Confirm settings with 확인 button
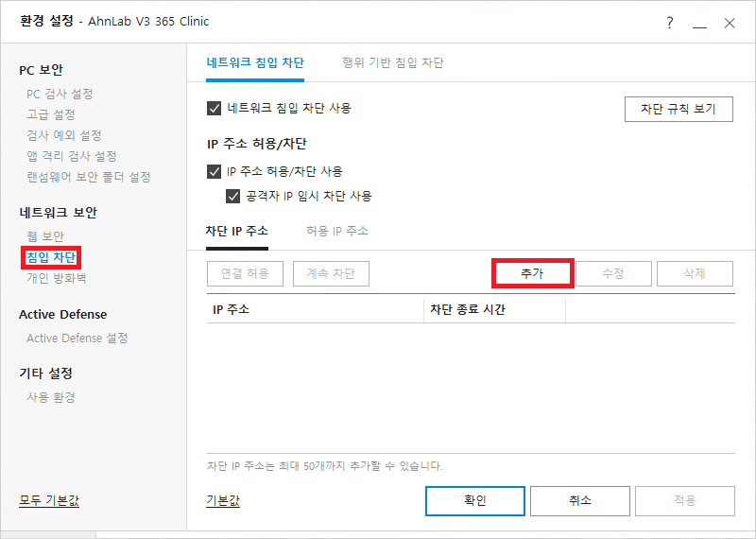 click(475, 501)
